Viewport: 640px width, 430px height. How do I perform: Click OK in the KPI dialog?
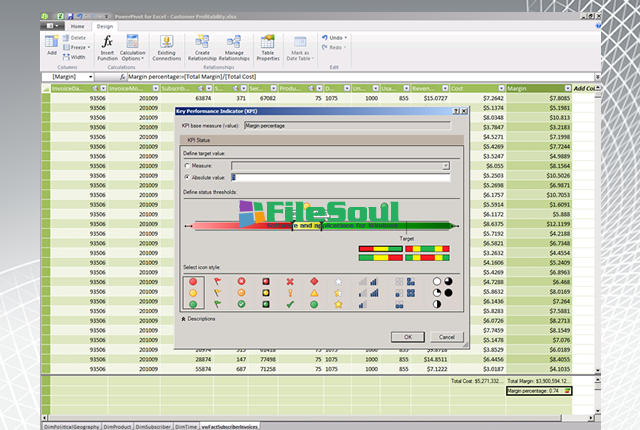tap(408, 337)
